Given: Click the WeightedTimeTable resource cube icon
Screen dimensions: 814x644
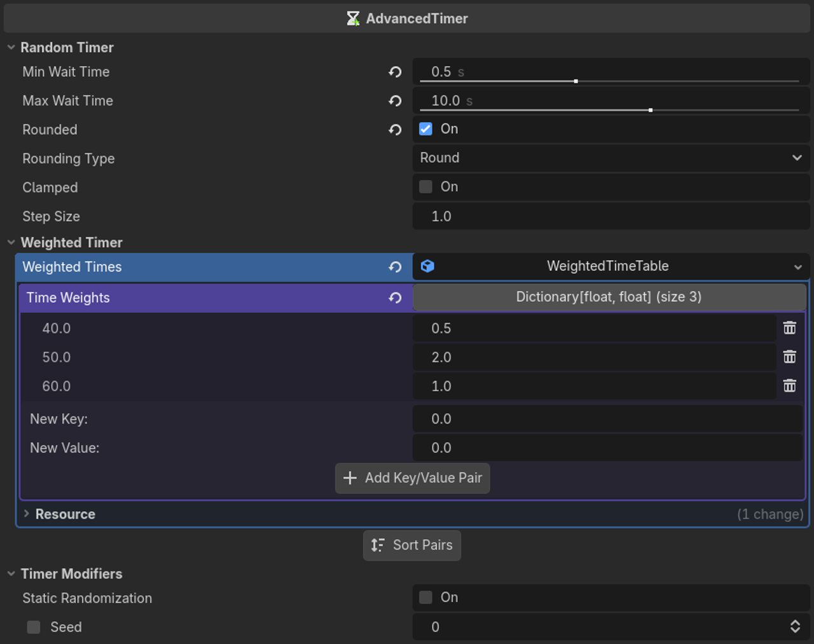Looking at the screenshot, I should (x=427, y=266).
